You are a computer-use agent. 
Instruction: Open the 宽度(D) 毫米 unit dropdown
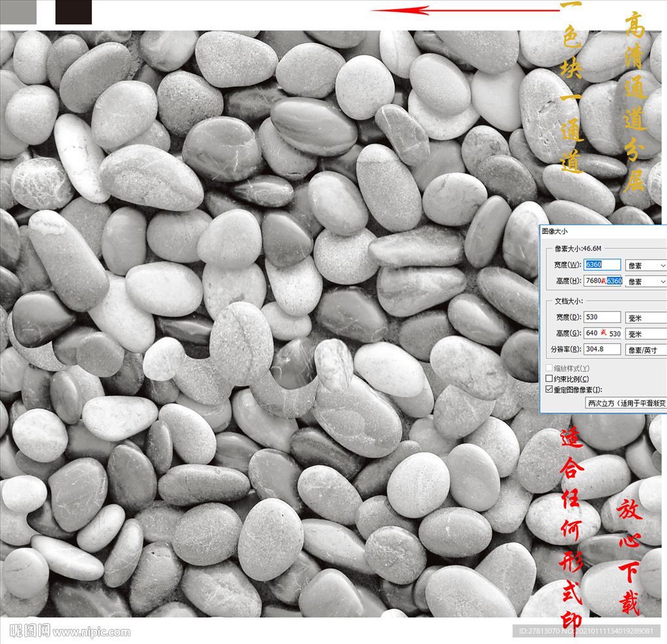(x=646, y=318)
